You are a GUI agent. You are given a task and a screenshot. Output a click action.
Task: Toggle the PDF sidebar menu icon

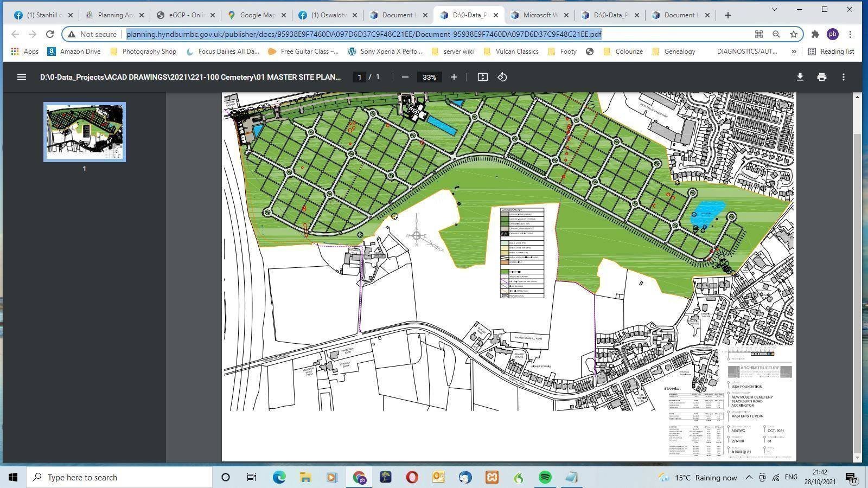[x=22, y=77]
